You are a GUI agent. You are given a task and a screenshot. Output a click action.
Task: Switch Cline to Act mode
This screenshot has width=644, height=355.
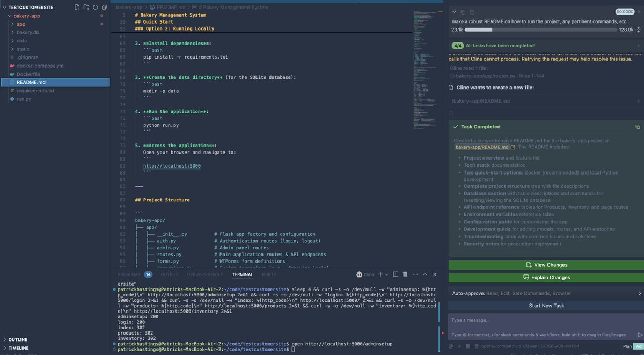pos(638,346)
